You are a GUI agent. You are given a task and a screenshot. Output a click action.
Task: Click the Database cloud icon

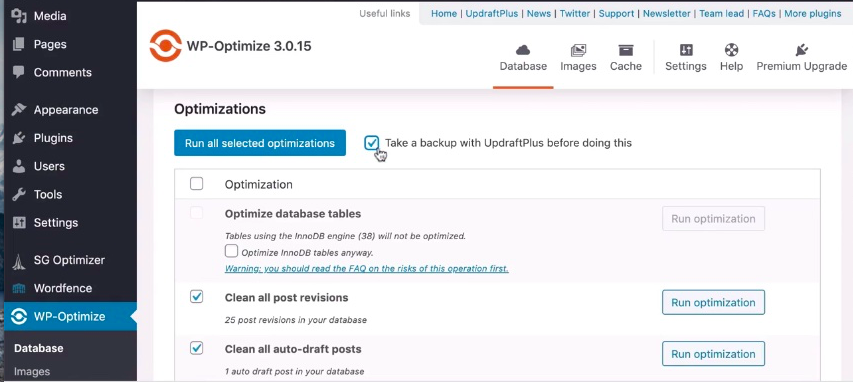tap(523, 51)
